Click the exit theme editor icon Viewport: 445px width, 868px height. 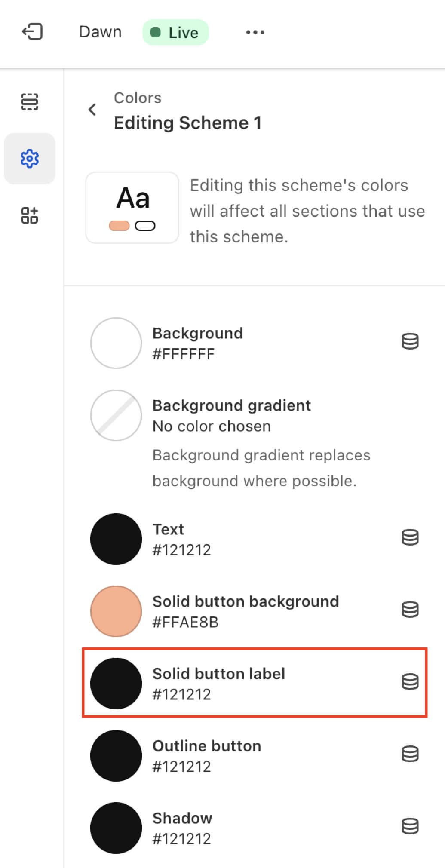tap(32, 32)
